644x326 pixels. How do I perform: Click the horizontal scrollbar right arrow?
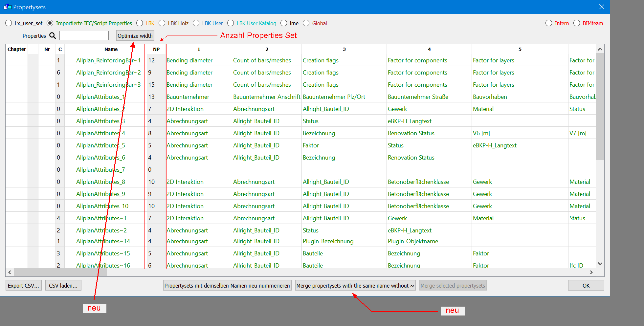(591, 272)
